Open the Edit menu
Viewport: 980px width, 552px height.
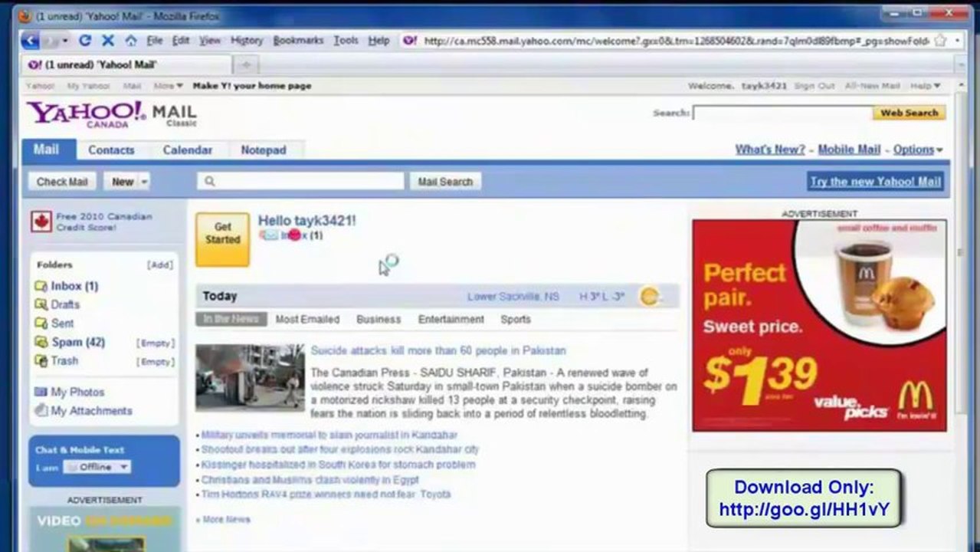pos(181,41)
